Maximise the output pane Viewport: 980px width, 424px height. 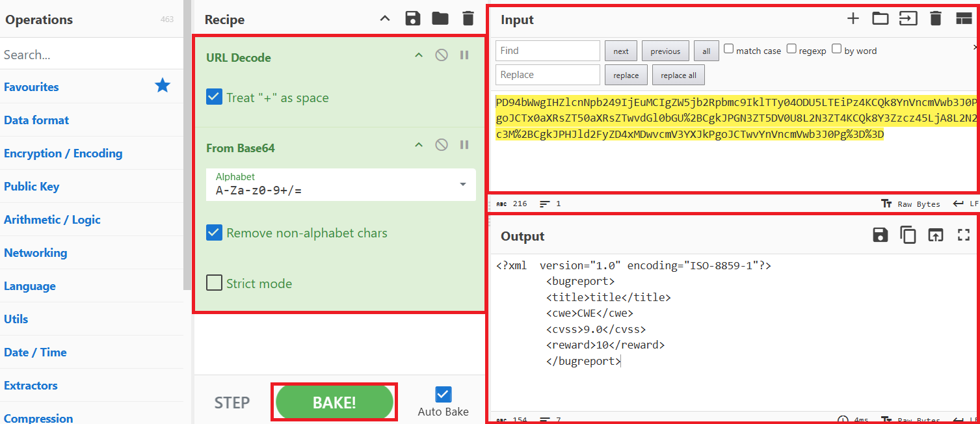click(x=964, y=235)
